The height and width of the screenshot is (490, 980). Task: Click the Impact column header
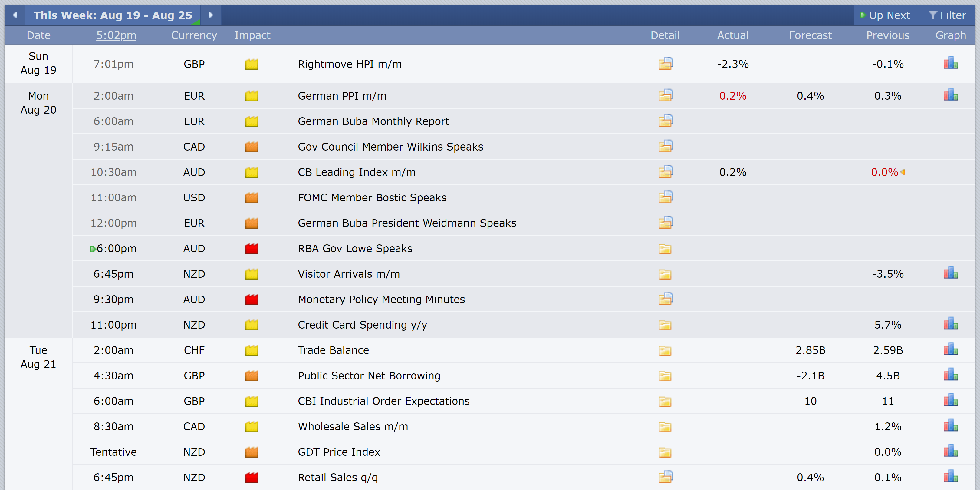click(252, 35)
